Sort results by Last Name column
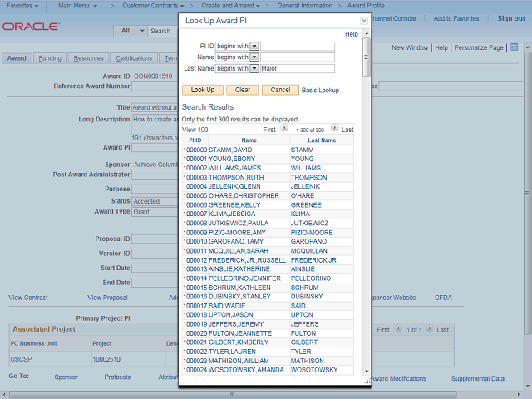Viewport: 532px width, 399px height. point(322,140)
